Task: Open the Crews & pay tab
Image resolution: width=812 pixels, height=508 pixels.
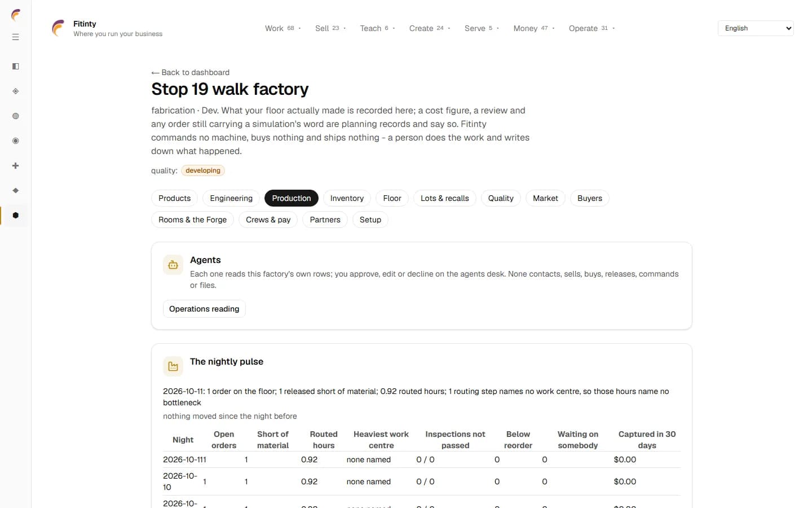Action: pos(268,220)
